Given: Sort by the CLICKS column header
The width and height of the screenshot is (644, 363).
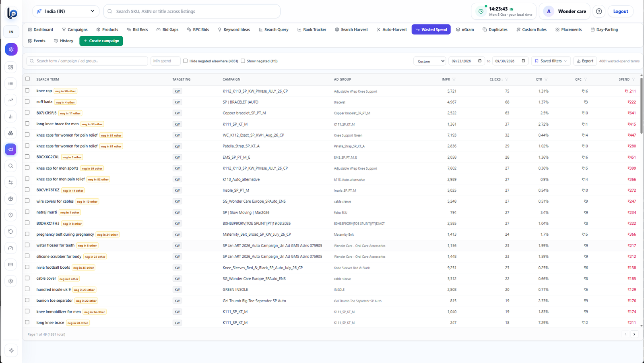Looking at the screenshot, I should (x=496, y=79).
